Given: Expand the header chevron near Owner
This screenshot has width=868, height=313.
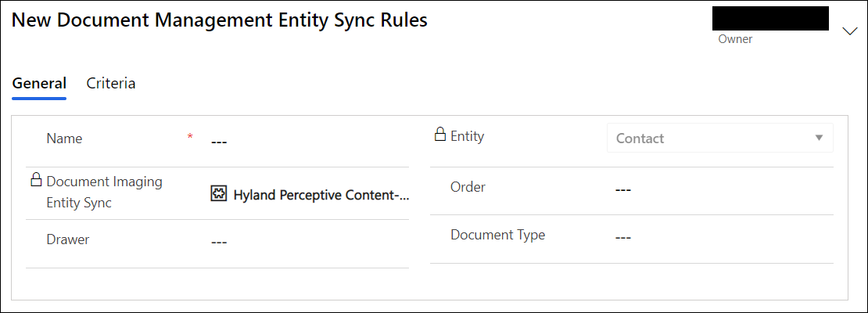Looking at the screenshot, I should (x=850, y=31).
